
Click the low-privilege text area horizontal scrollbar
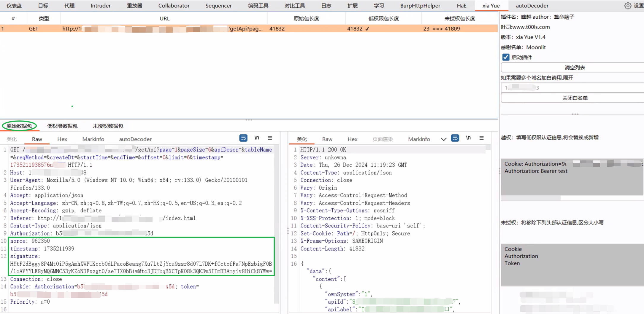(x=531, y=198)
